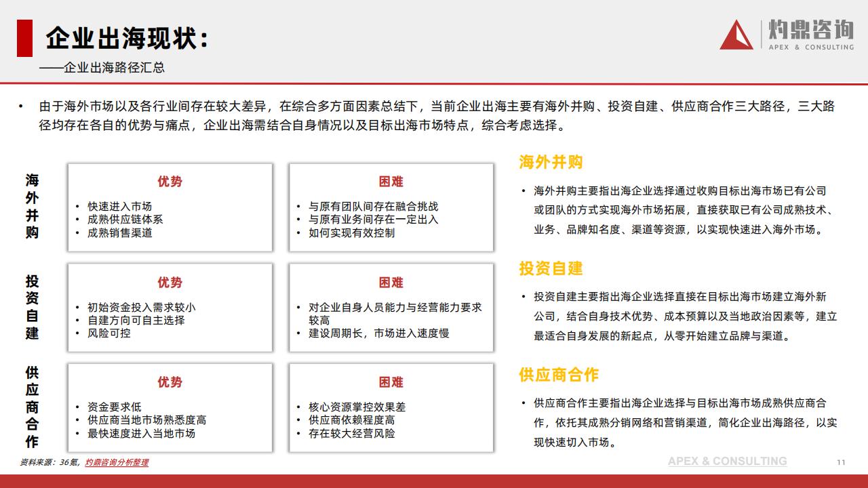Click the vertical row label 投资自建

tap(32, 307)
